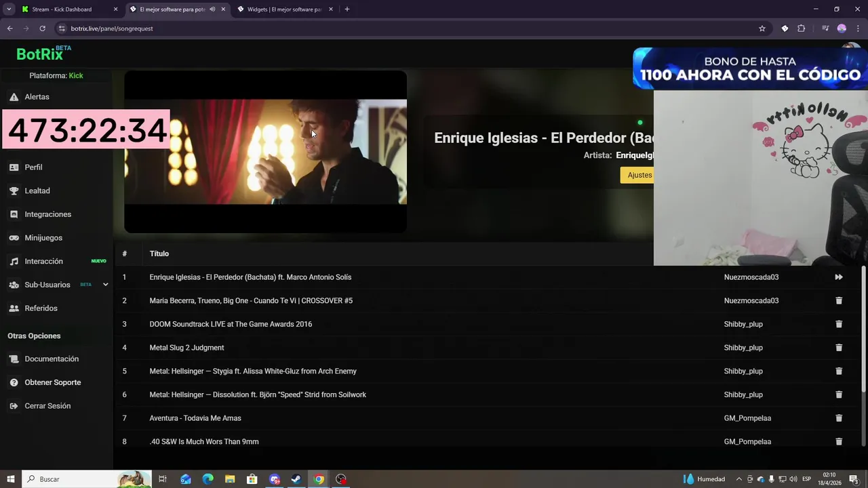Viewport: 868px width, 488px height.
Task: Click GM_Pompelaa on Aventura row
Action: (747, 418)
